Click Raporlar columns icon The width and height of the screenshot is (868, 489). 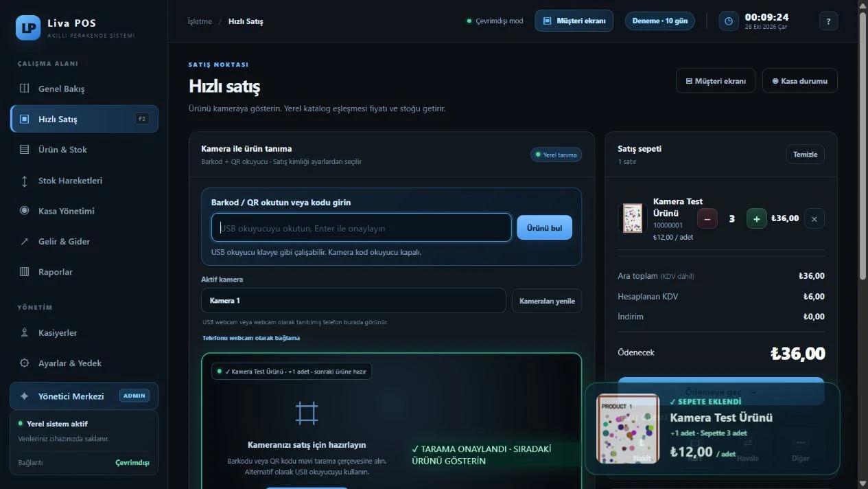(x=25, y=272)
